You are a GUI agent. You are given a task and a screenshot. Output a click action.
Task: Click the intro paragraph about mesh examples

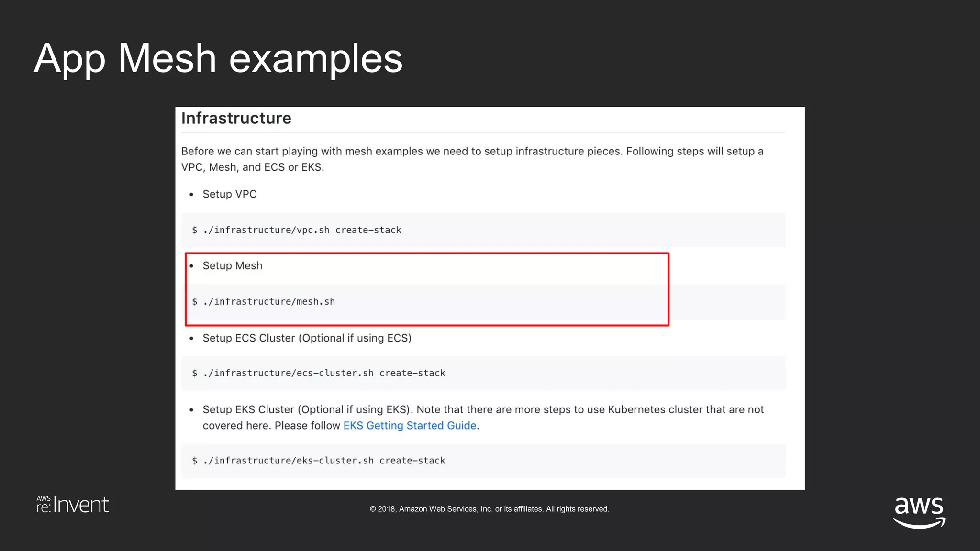[472, 152]
